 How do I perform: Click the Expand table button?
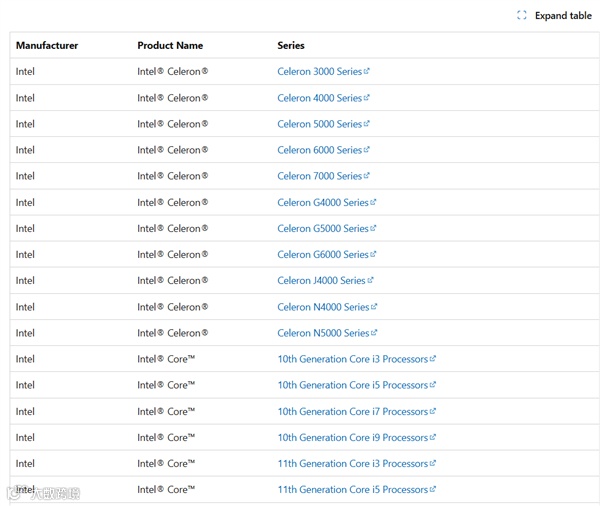coord(554,16)
